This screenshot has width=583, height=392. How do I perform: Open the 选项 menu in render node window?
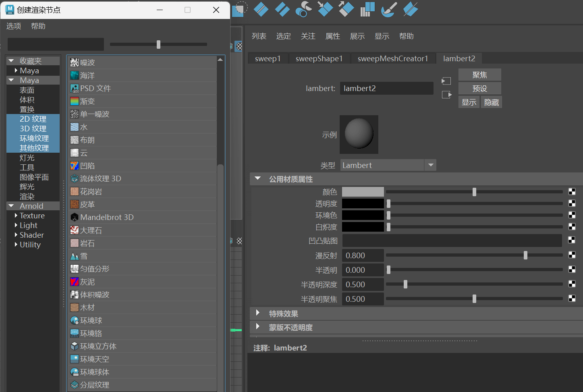(14, 26)
